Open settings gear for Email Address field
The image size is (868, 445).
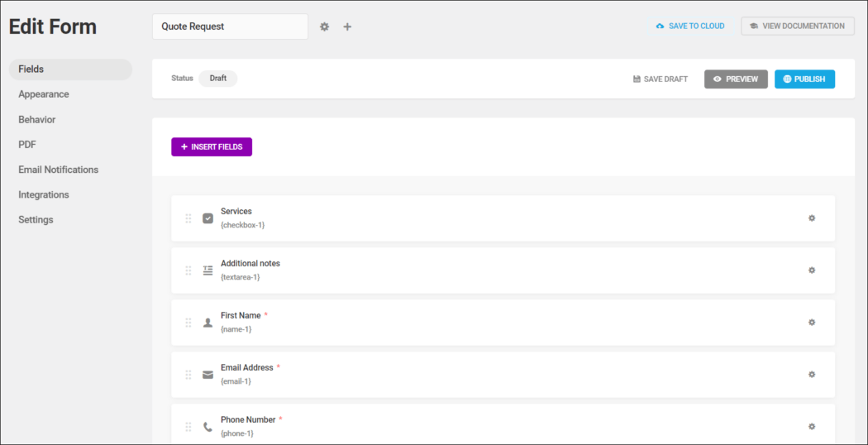click(x=812, y=375)
